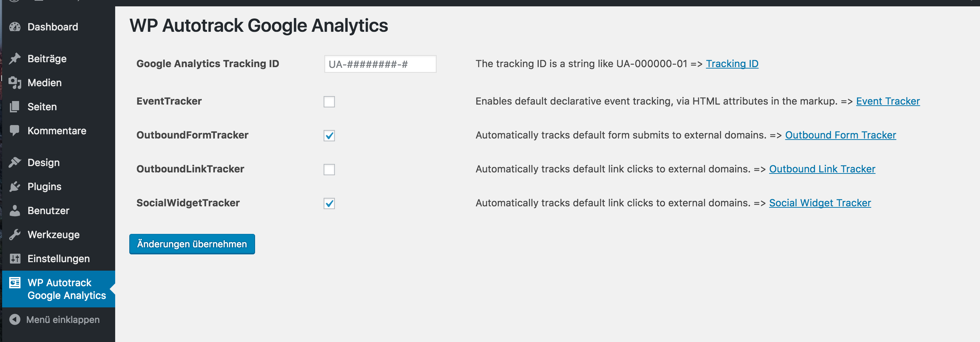
Task: Click the Werkzeuge wrench icon
Action: [x=15, y=235]
